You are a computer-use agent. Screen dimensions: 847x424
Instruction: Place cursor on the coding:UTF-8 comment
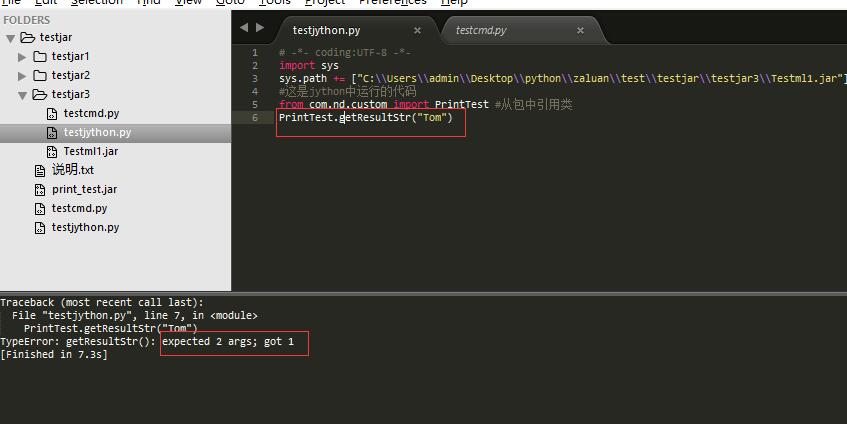345,53
